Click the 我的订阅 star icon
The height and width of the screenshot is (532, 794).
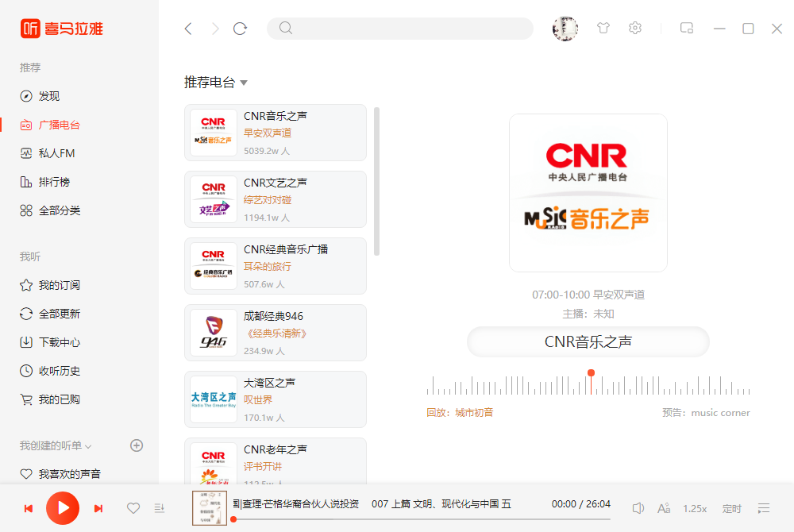[26, 286]
